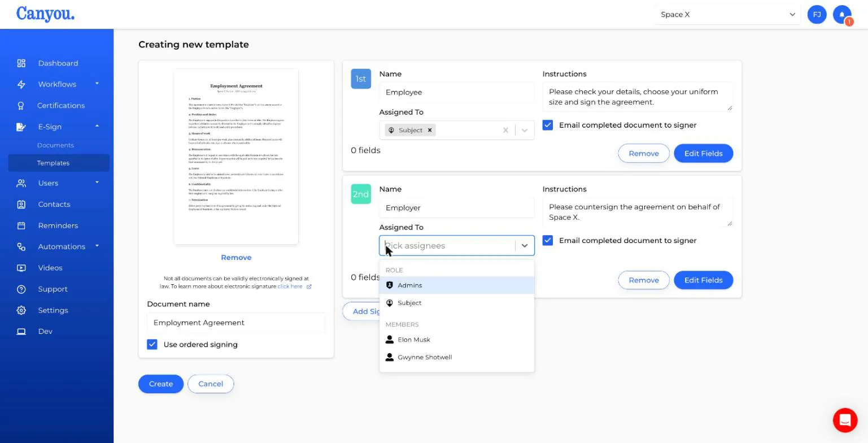The width and height of the screenshot is (868, 443).
Task: Close Employer assignees dropdown chevron
Action: click(525, 246)
